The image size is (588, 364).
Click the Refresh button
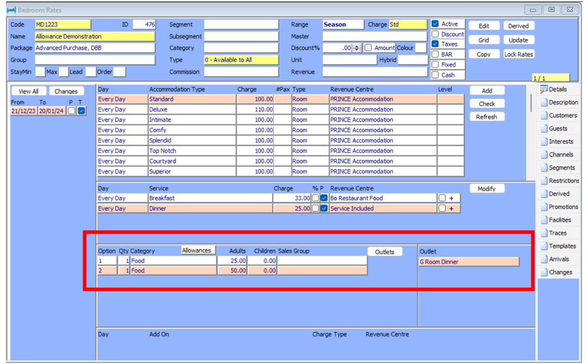pyautogui.click(x=487, y=117)
